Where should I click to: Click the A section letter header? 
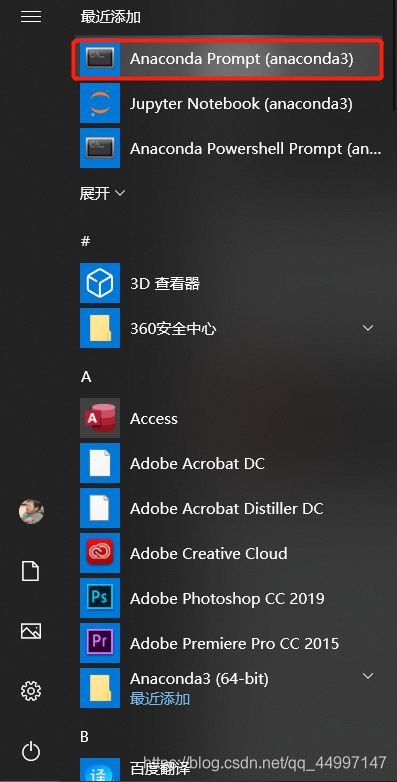pos(86,377)
